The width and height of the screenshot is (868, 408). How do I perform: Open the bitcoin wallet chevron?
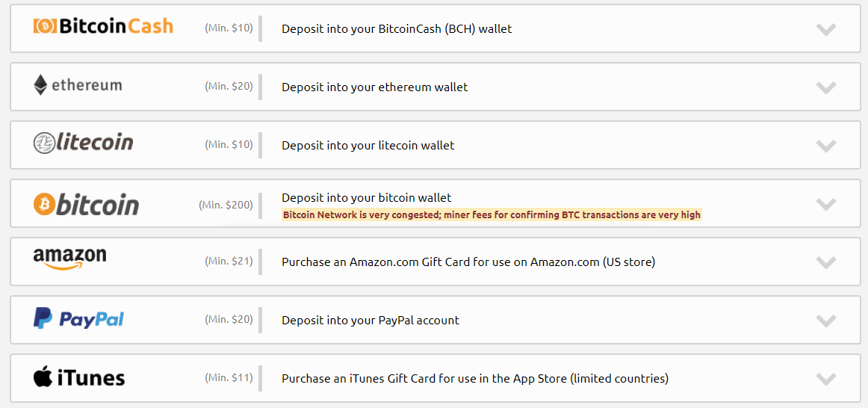(825, 204)
